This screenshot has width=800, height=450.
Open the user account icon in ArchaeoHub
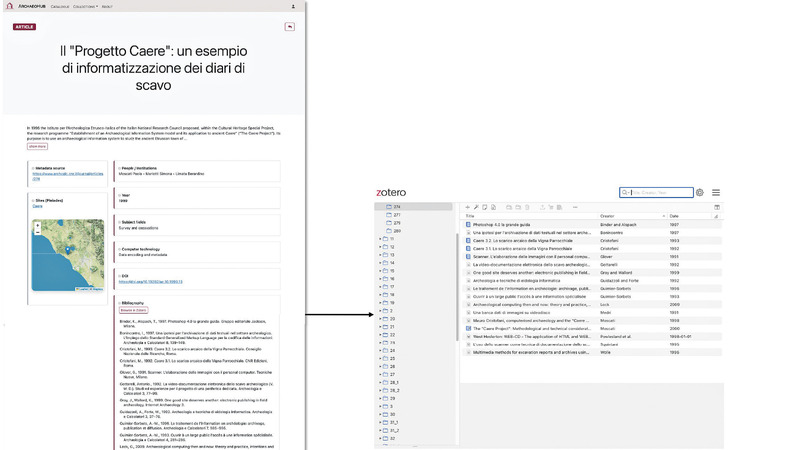(x=293, y=7)
